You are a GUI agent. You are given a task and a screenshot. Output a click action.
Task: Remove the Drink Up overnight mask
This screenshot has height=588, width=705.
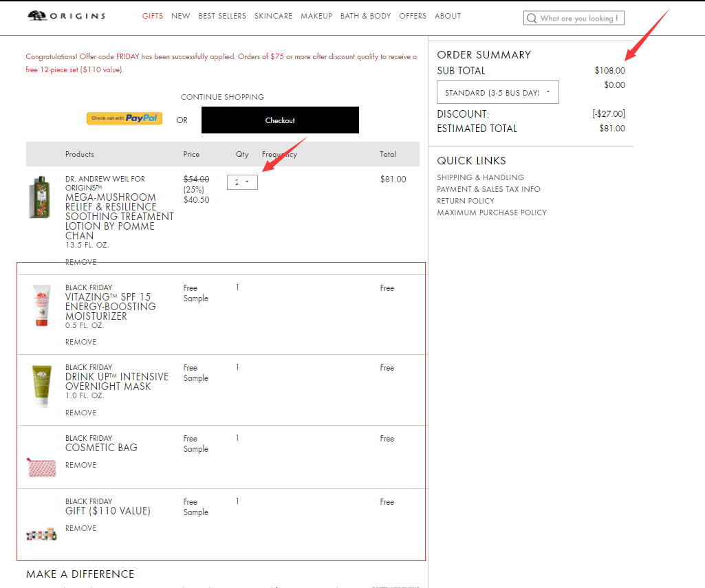pyautogui.click(x=81, y=413)
